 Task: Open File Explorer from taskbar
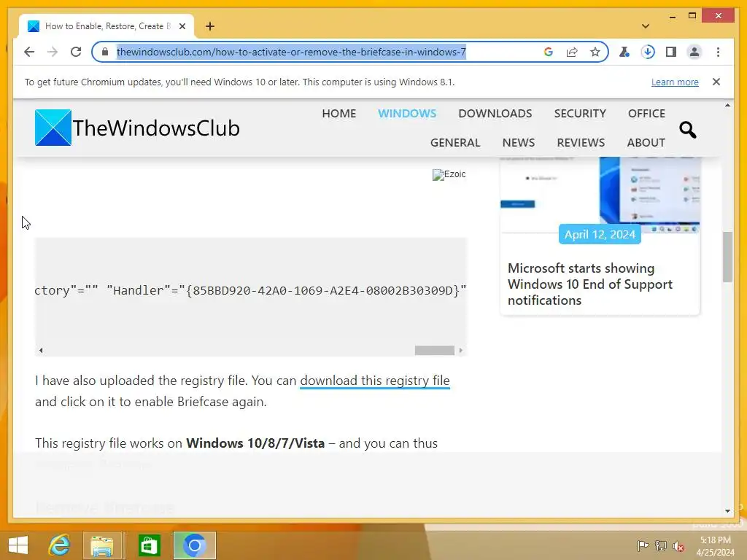pos(102,545)
